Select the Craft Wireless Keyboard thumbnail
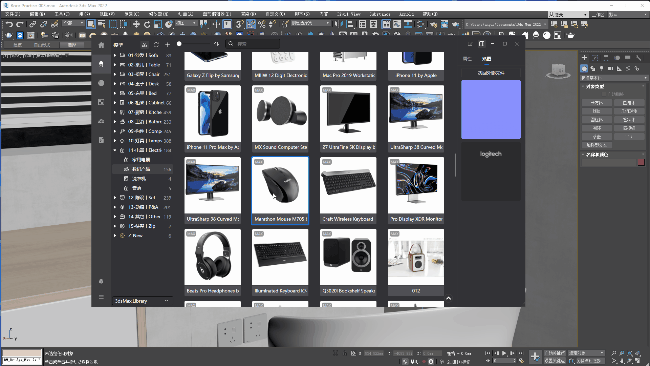This screenshot has width=650, height=366. coord(348,191)
